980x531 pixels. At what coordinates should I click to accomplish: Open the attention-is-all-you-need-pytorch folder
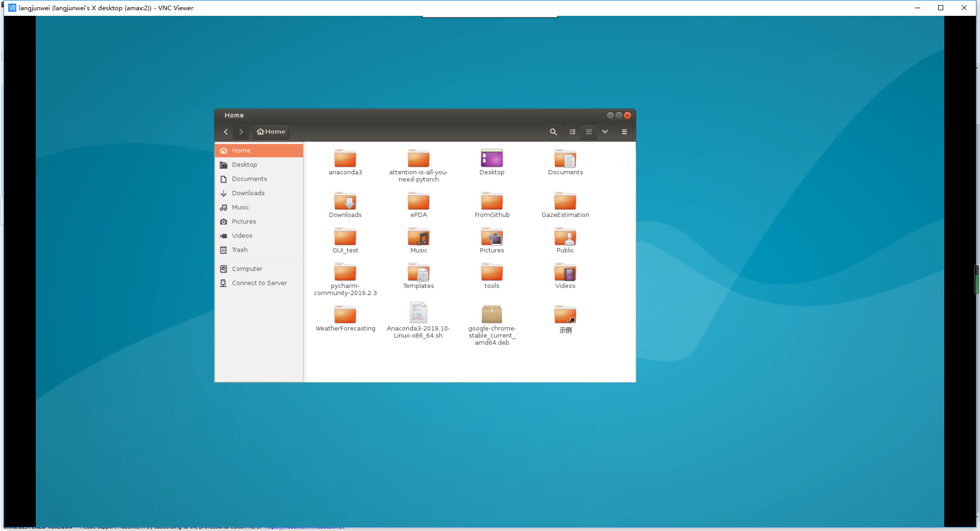419,158
